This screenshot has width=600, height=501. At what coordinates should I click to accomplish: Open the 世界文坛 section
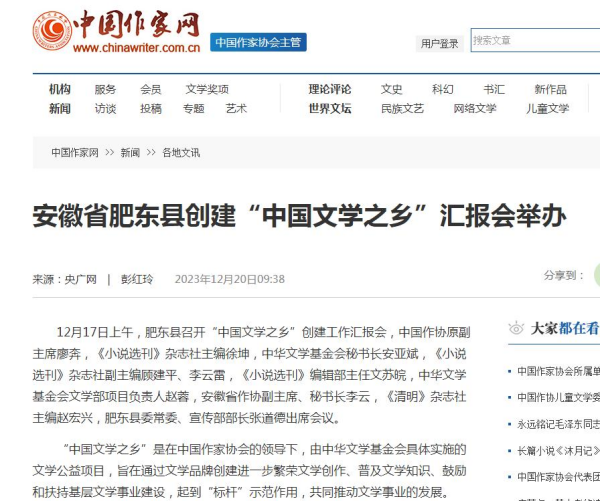point(330,109)
